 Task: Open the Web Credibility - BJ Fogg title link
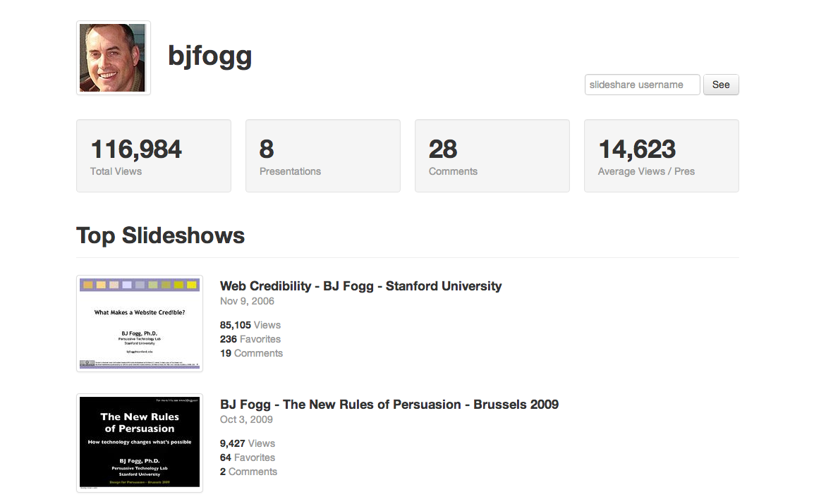pos(360,286)
